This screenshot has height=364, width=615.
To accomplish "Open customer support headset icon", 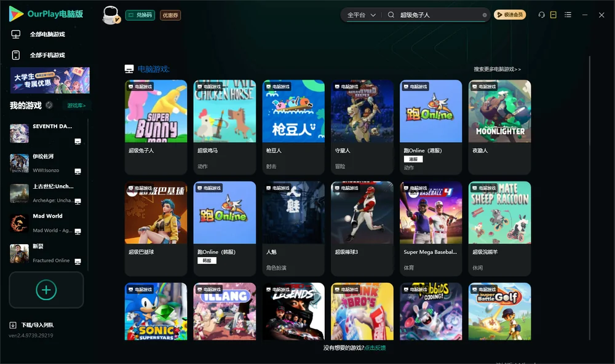I will [542, 15].
